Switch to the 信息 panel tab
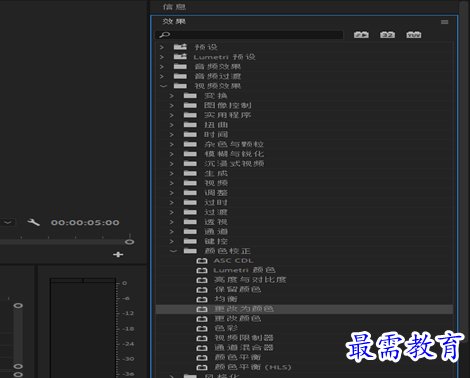The height and width of the screenshot is (378, 470). click(x=174, y=7)
